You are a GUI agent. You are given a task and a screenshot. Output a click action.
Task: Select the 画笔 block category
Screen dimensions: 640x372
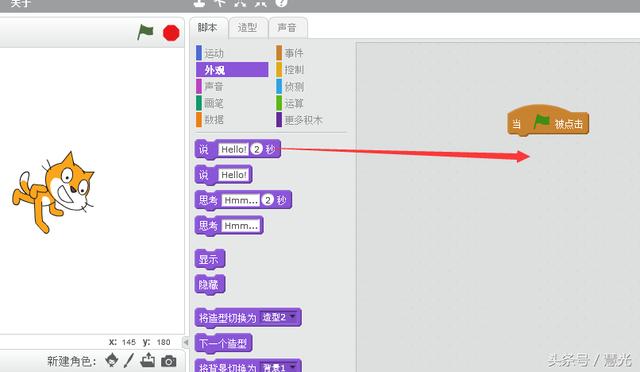tap(231, 103)
